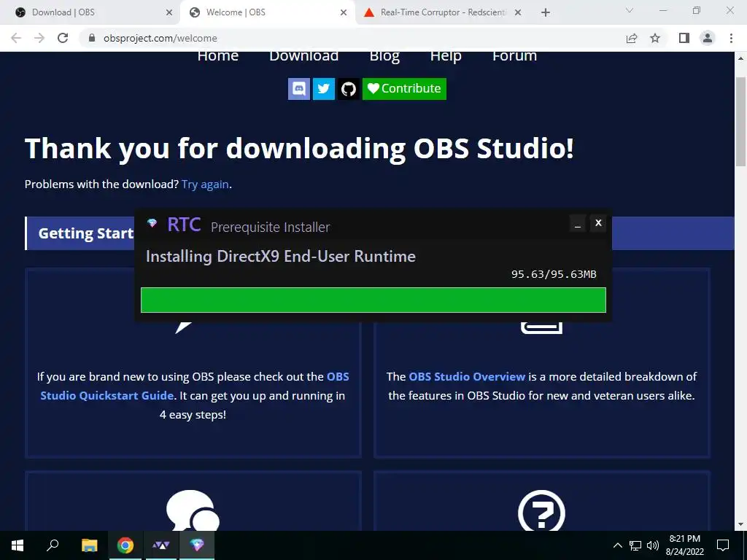
Task: Click the purple triangles taskbar app
Action: click(161, 545)
